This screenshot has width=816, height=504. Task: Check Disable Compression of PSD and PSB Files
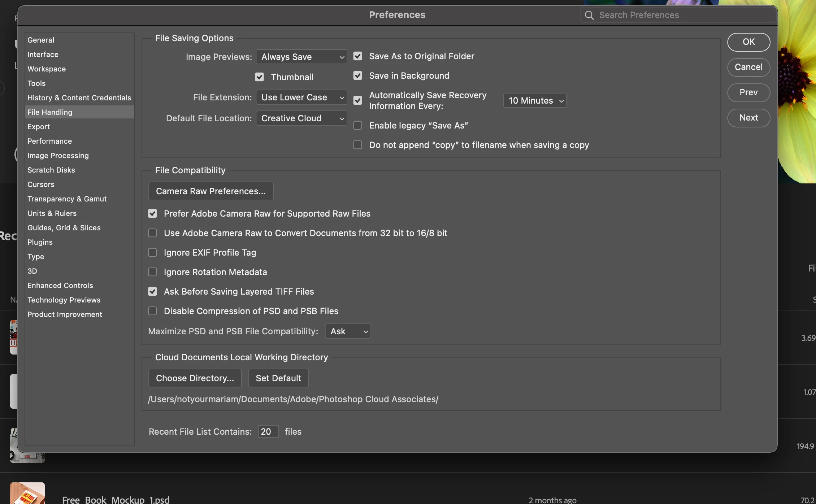(152, 311)
